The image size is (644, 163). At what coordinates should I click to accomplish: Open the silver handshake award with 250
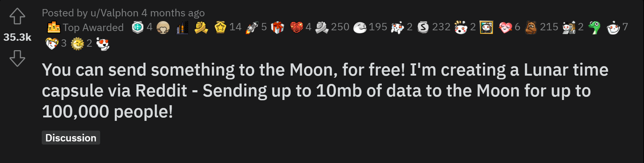322,27
